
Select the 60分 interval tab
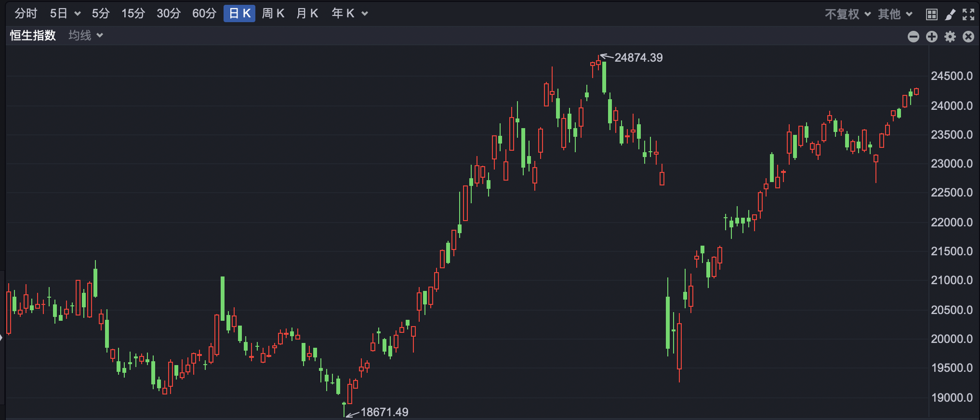pyautogui.click(x=204, y=13)
